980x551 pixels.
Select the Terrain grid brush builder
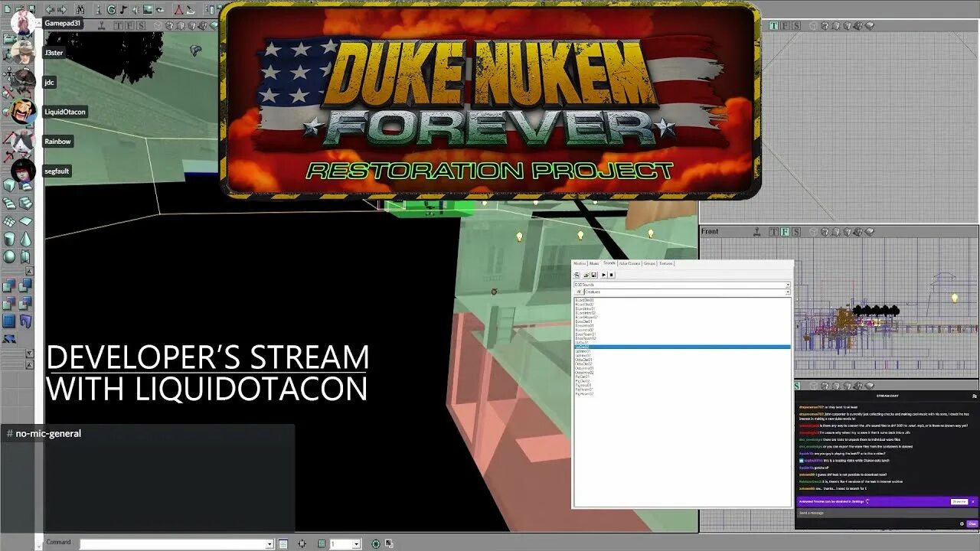[x=9, y=220]
